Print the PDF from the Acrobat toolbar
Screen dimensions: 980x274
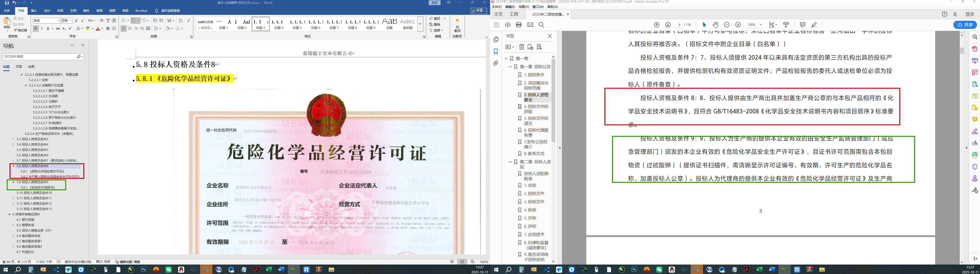(x=519, y=25)
